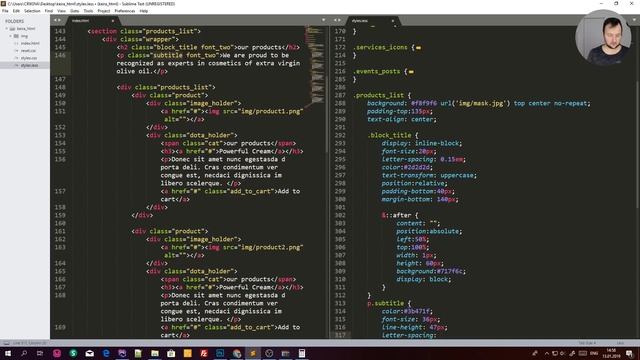The width and height of the screenshot is (640, 360).
Task: Click line 146 in the left gutter
Action: [60, 55]
